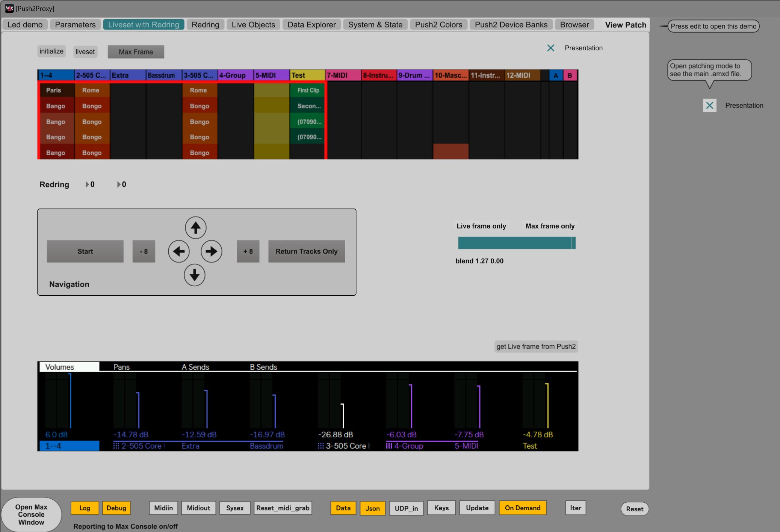Toggle the right-side Presentation checkbox
The height and width of the screenshot is (532, 780).
coord(709,106)
